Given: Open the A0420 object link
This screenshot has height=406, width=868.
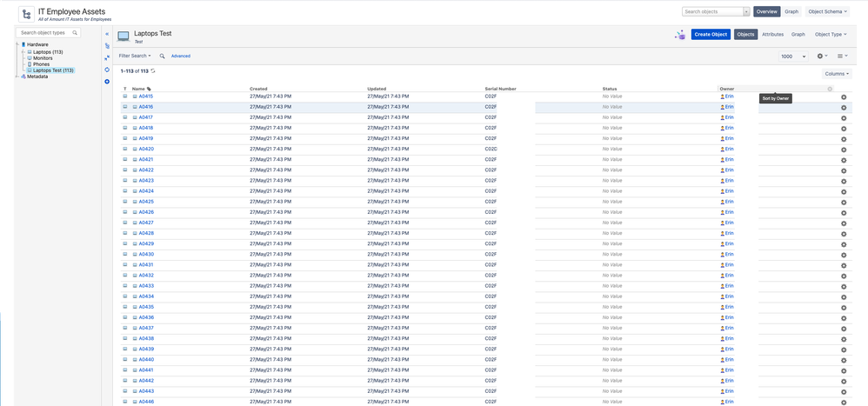Looking at the screenshot, I should (x=146, y=150).
